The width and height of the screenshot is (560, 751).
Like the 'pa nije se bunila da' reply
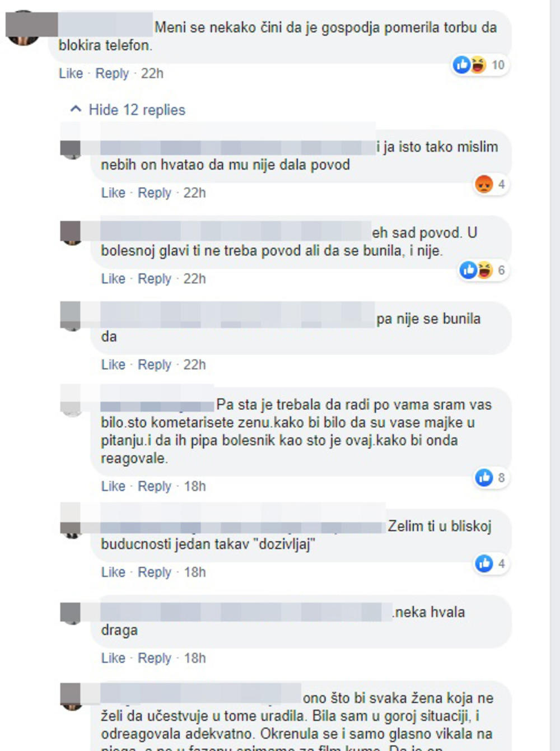coord(113,365)
